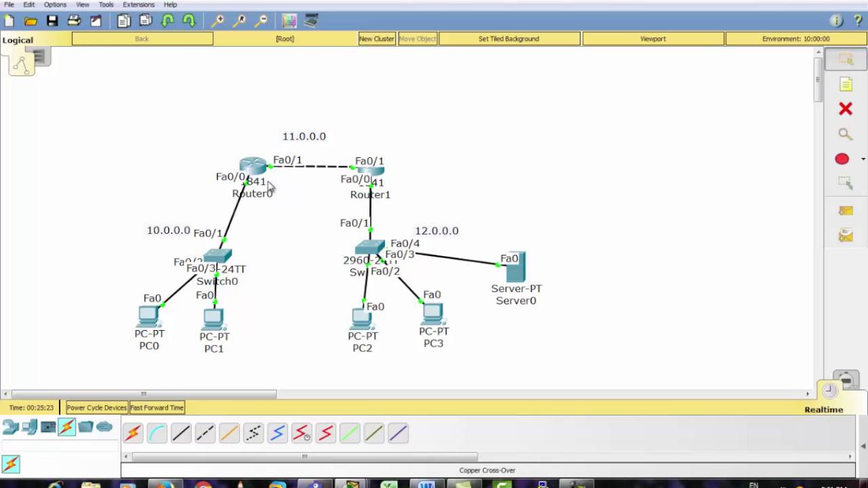The width and height of the screenshot is (868, 488).
Task: Choose the Resize Shape tool
Action: pyautogui.click(x=845, y=183)
